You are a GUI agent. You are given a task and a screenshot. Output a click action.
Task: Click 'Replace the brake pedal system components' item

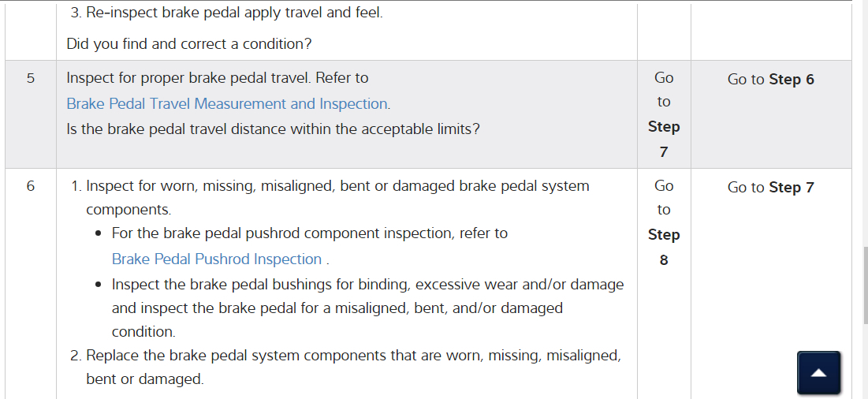pos(352,356)
